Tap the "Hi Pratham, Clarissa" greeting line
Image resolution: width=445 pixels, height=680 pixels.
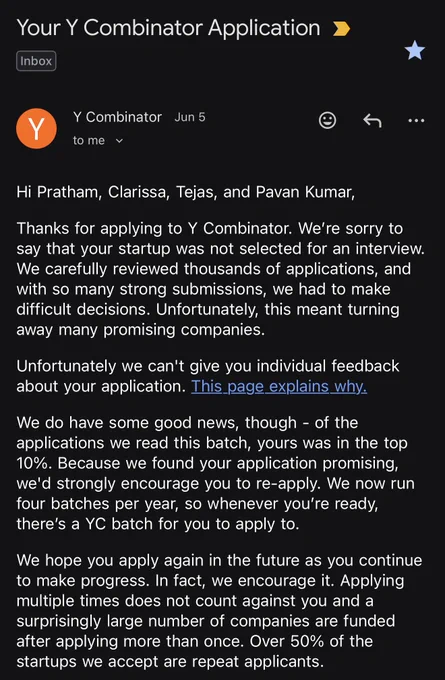click(x=186, y=192)
